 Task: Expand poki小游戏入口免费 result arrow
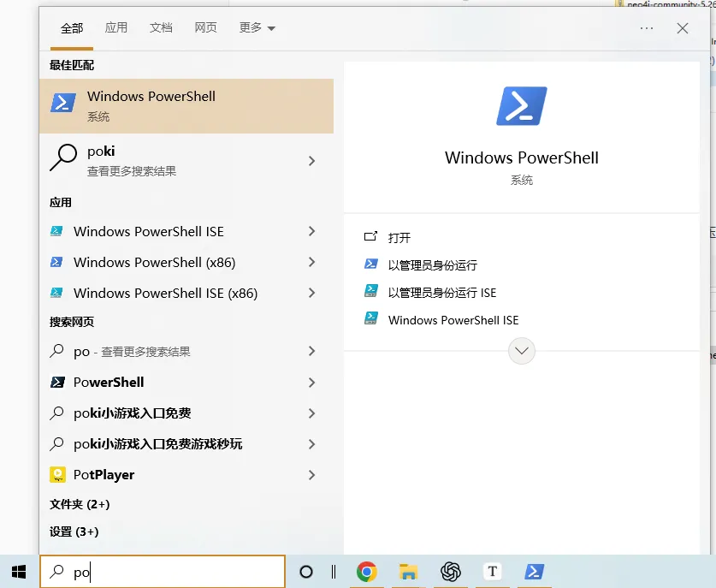point(311,413)
